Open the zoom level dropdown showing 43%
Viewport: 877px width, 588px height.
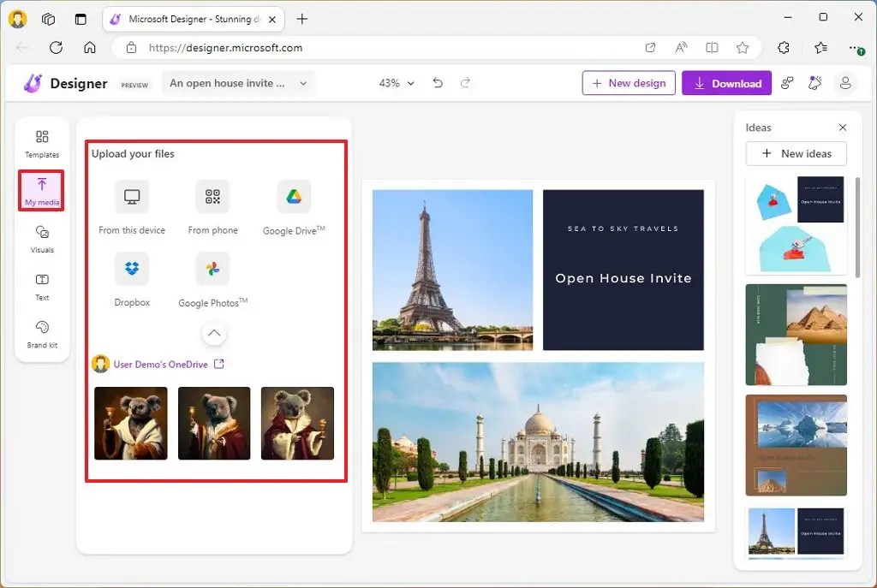(396, 83)
